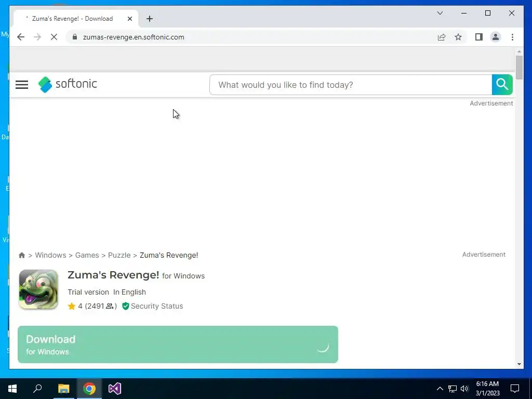Image resolution: width=532 pixels, height=399 pixels.
Task: Open Games breadcrumb link
Action: (87, 255)
